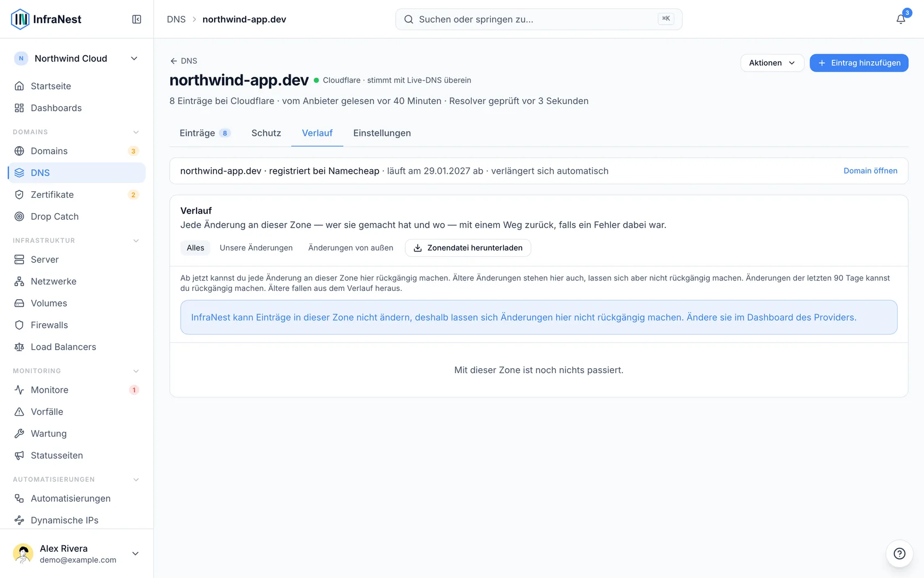The image size is (924, 578).
Task: Collapse the sidebar panel icon
Action: click(137, 19)
